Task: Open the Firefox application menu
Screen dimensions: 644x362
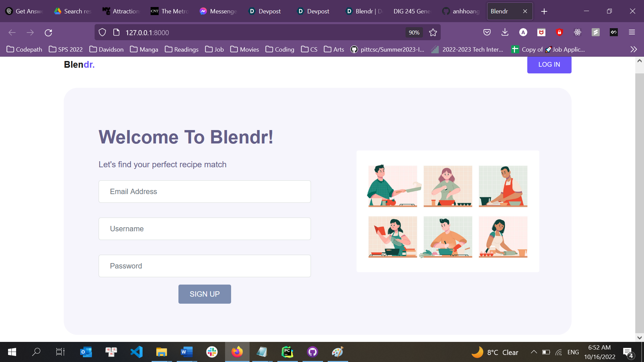Action: point(632,32)
